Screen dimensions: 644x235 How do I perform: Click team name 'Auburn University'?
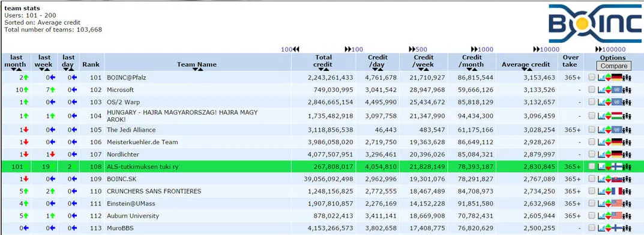click(x=133, y=216)
